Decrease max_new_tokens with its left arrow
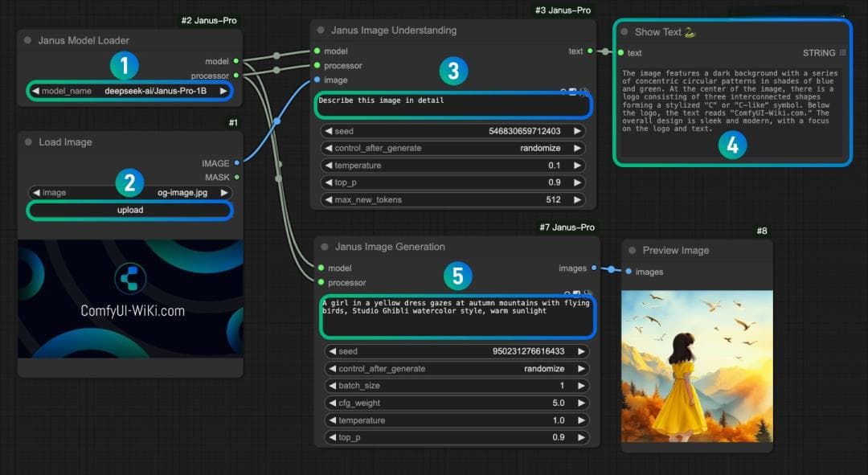 tap(328, 200)
